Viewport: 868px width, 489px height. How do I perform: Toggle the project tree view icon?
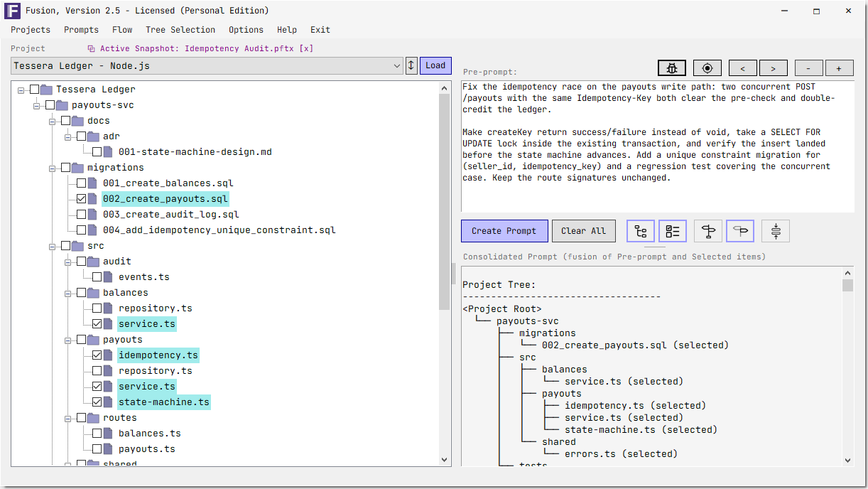641,231
